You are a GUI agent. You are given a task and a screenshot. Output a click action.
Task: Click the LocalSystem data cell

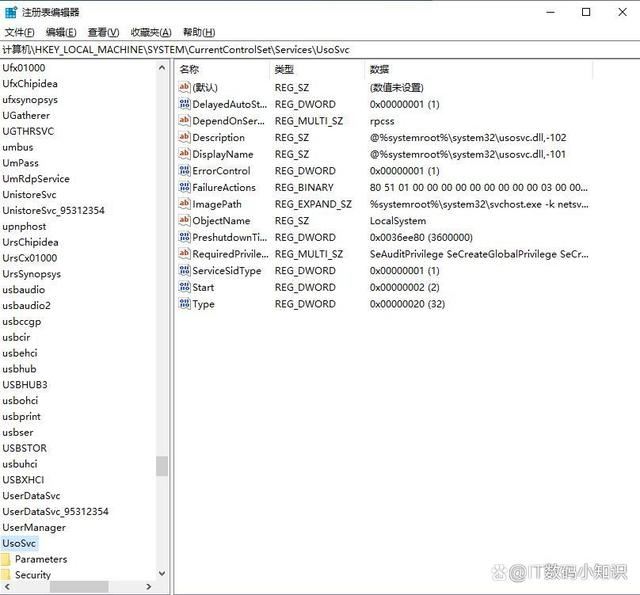click(398, 221)
